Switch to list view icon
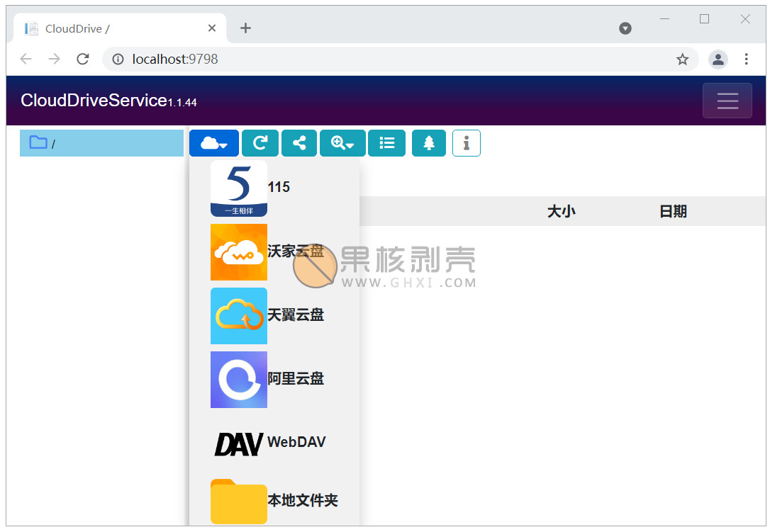 pos(386,143)
